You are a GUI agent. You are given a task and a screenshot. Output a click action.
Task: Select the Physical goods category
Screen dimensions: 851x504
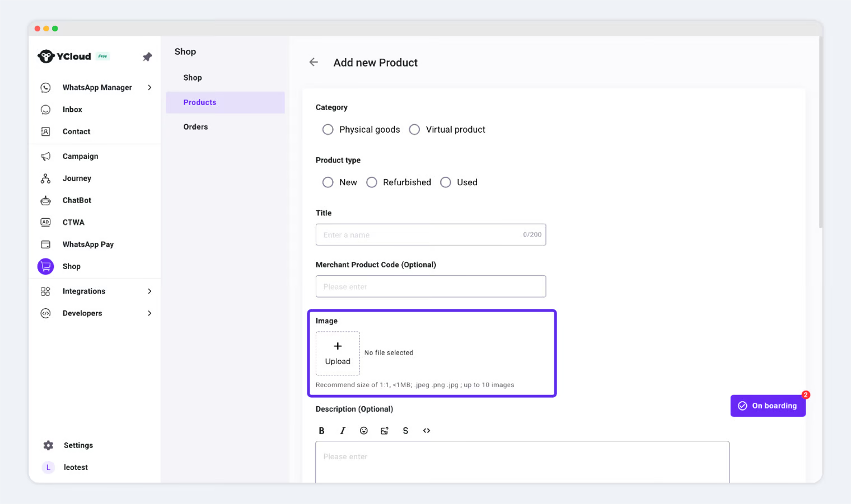pyautogui.click(x=328, y=130)
